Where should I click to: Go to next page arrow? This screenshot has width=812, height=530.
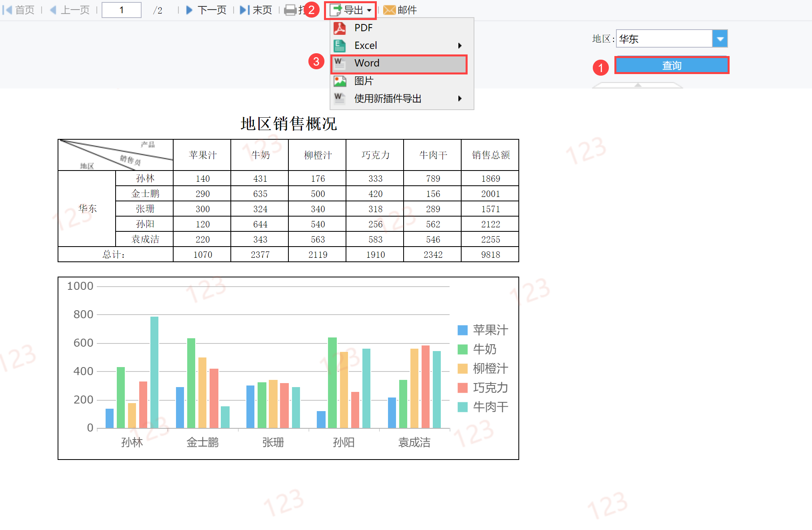click(x=190, y=10)
